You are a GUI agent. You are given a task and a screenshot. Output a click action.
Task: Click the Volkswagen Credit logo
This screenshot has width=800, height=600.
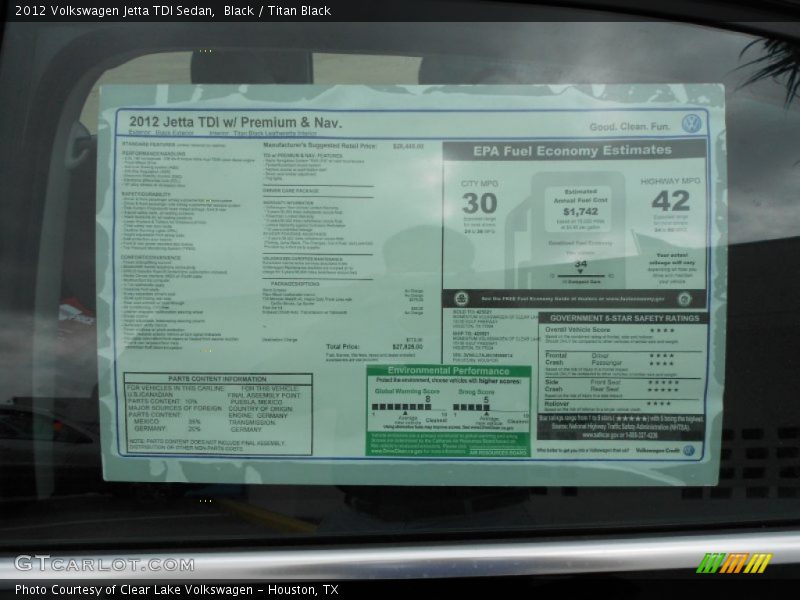688,451
